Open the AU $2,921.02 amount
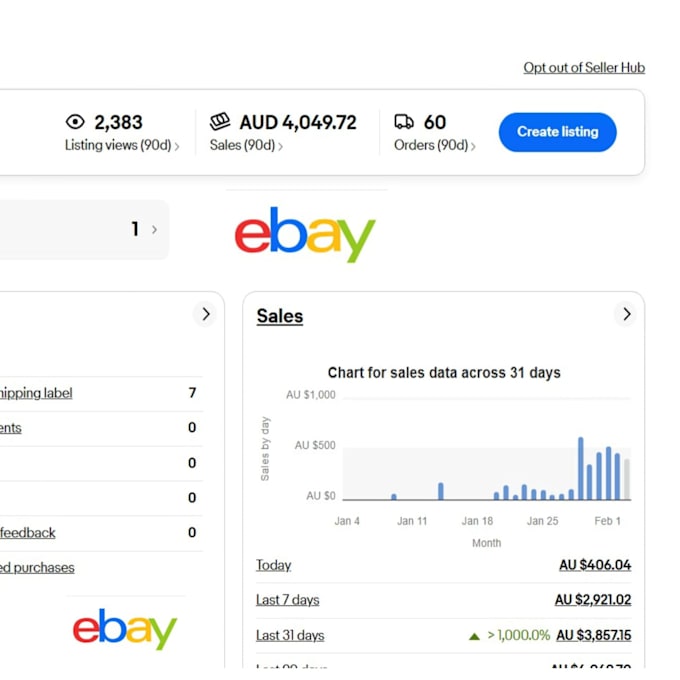The height and width of the screenshot is (680, 680). tap(593, 600)
